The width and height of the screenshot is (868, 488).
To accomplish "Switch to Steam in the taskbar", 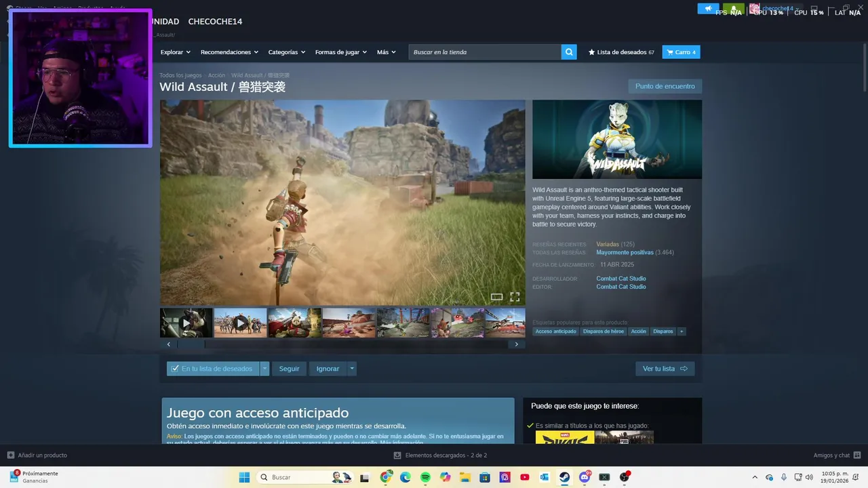I will (564, 477).
